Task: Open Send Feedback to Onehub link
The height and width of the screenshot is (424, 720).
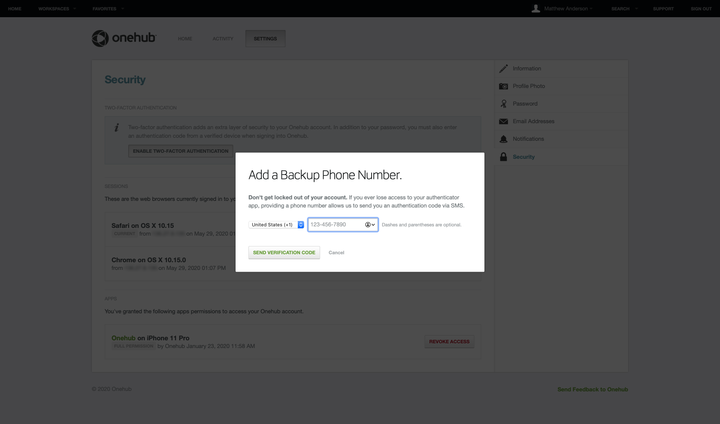Action: pyautogui.click(x=592, y=389)
